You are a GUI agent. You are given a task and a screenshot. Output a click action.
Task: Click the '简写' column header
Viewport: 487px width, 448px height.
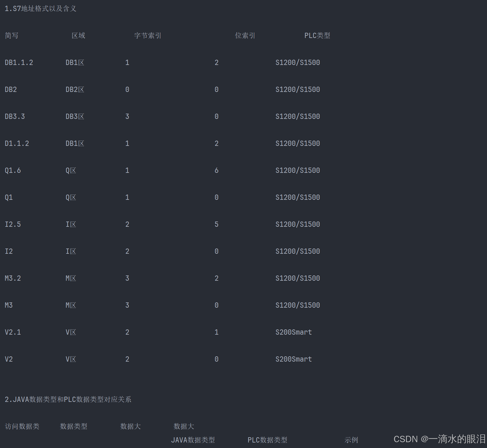point(12,36)
